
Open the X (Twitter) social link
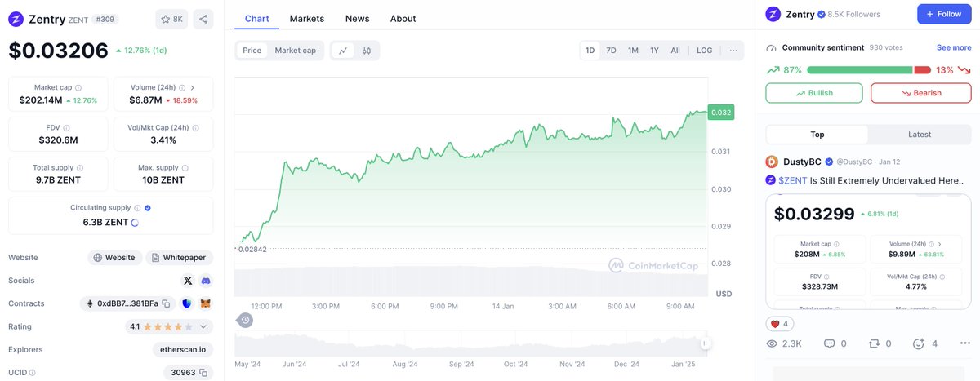tap(188, 281)
